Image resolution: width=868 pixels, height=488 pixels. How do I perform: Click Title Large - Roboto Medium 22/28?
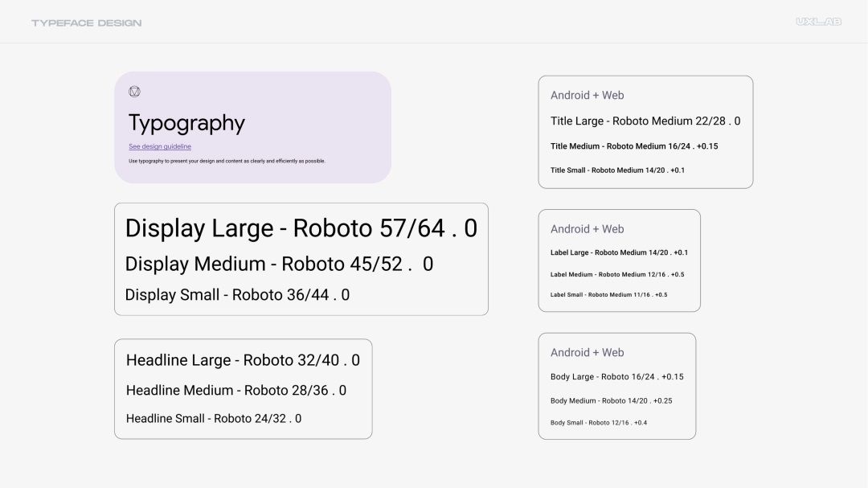[x=645, y=121]
